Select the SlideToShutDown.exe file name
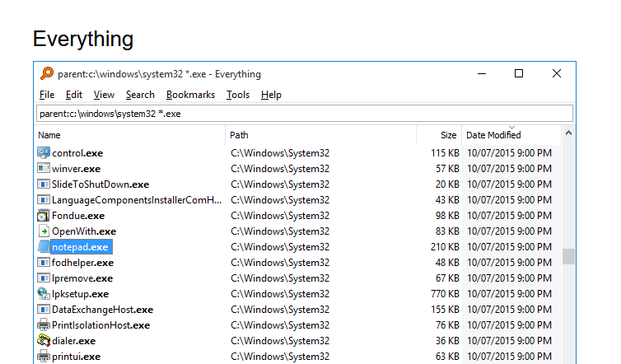 click(100, 184)
